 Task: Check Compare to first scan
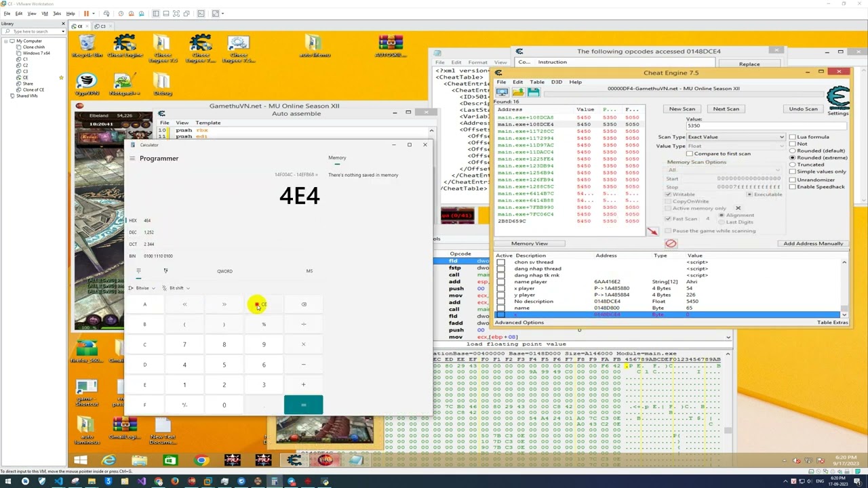pyautogui.click(x=690, y=154)
